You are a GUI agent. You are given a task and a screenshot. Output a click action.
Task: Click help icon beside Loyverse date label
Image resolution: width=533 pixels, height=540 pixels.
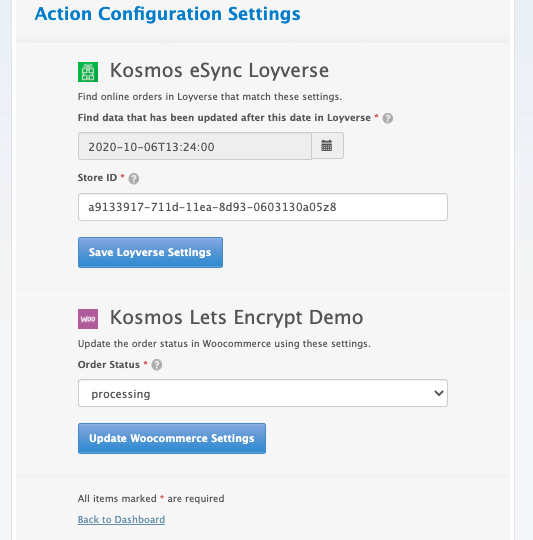click(388, 118)
